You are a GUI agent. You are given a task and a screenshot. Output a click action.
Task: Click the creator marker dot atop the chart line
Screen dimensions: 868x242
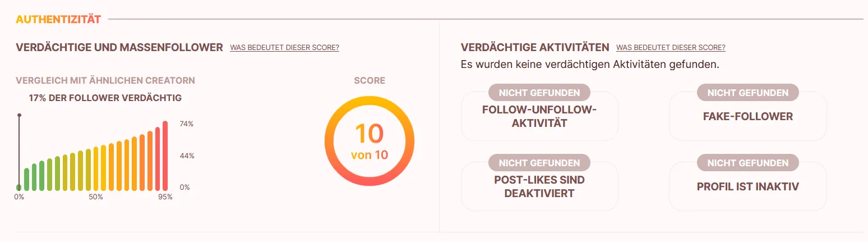[19, 115]
